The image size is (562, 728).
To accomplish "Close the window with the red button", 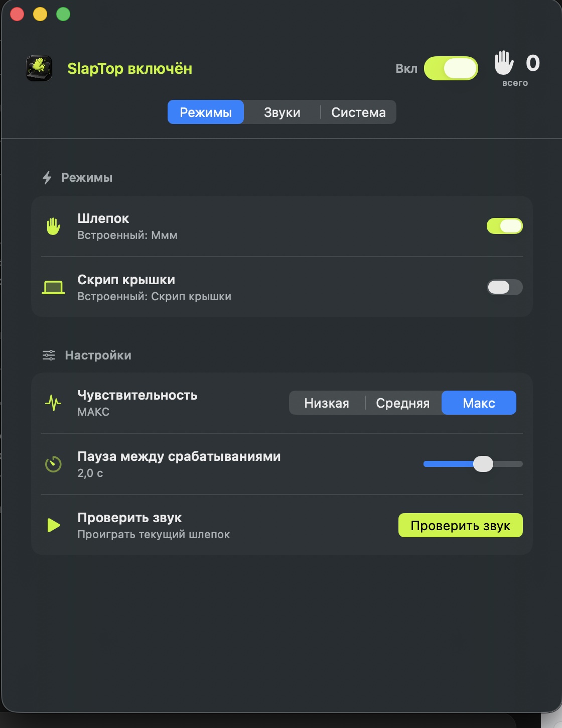I will click(x=18, y=14).
